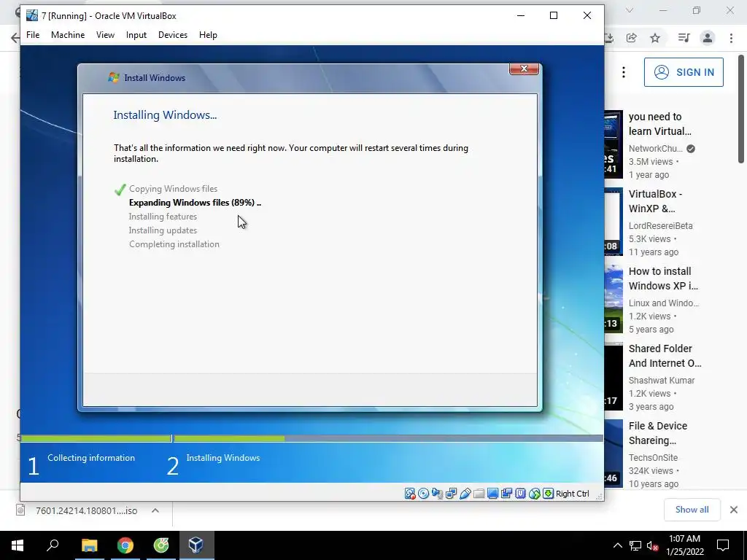The image size is (747, 560).
Task: Open YouTube settings three-dot menu
Action: pyautogui.click(x=624, y=72)
